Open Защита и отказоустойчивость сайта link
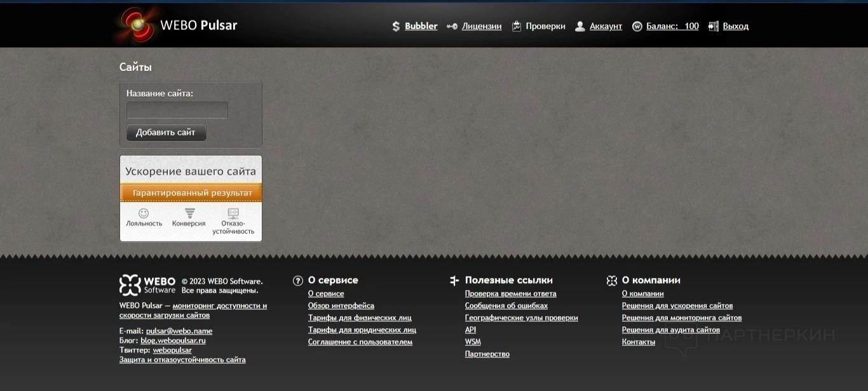The image size is (868, 391). (x=182, y=359)
